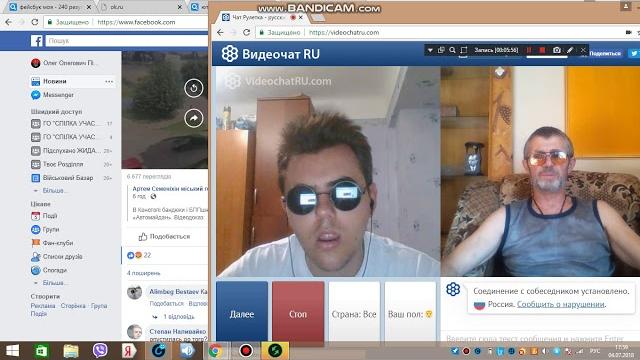Click the magnifier icon in the recording bar
This screenshot has height=360, width=640.
pos(452,50)
